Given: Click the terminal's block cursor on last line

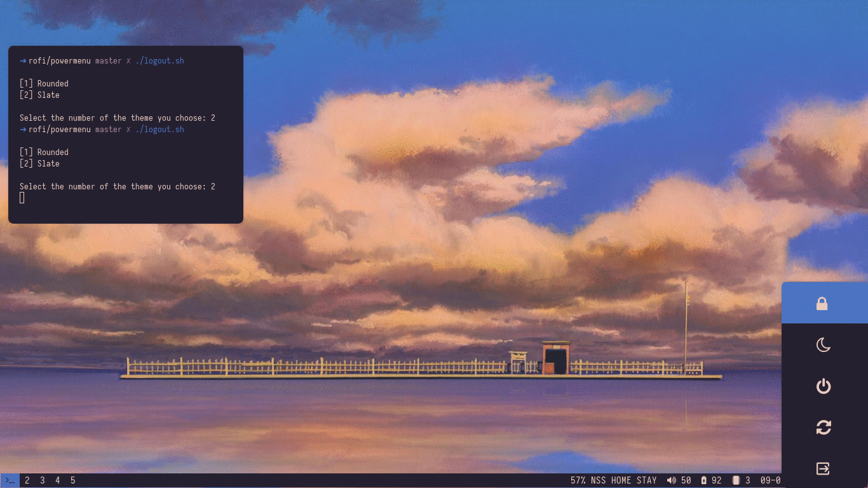Looking at the screenshot, I should point(22,198).
